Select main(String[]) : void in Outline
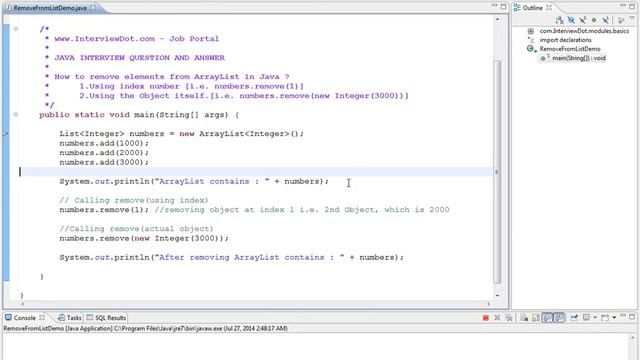Screen dimensions: 640x360 579,58
